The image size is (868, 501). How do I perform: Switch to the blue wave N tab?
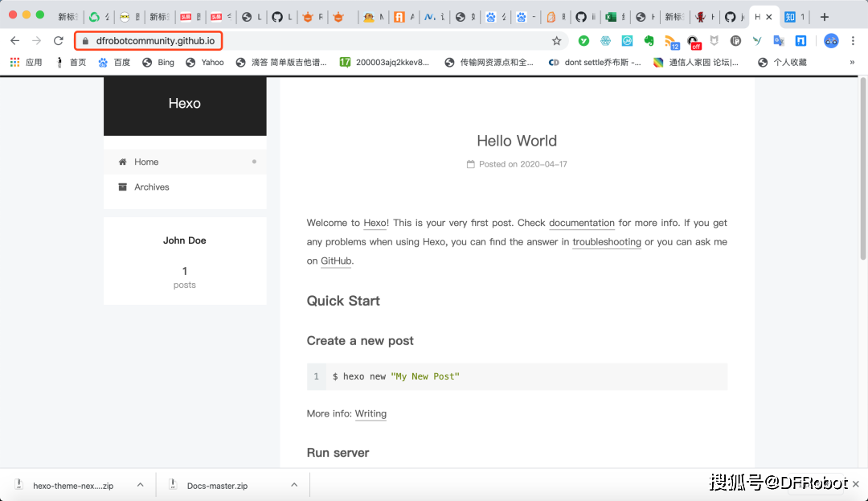434,17
